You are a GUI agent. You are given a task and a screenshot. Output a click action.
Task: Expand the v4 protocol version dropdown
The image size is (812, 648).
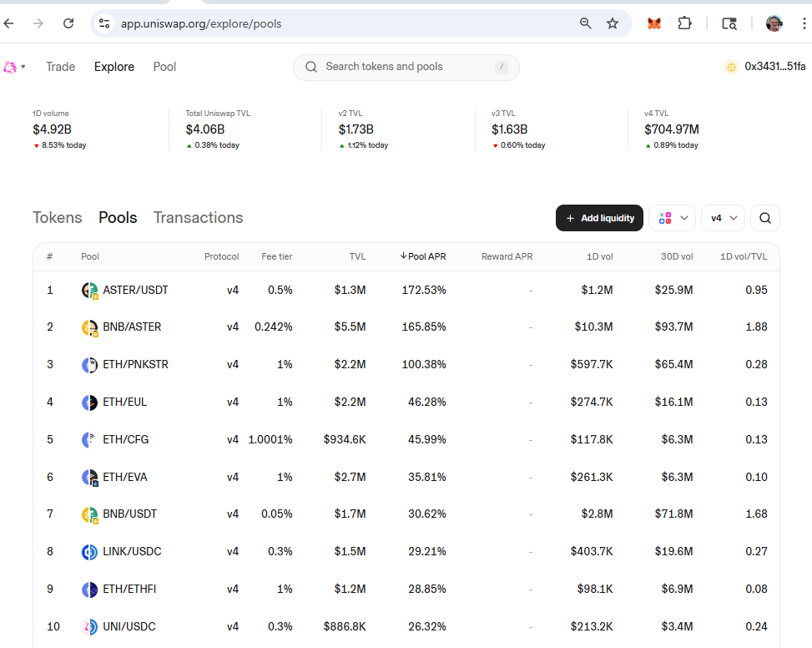click(x=723, y=218)
